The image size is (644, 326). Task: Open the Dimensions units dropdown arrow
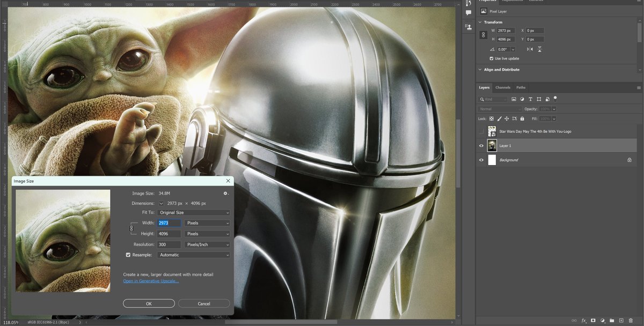(161, 204)
